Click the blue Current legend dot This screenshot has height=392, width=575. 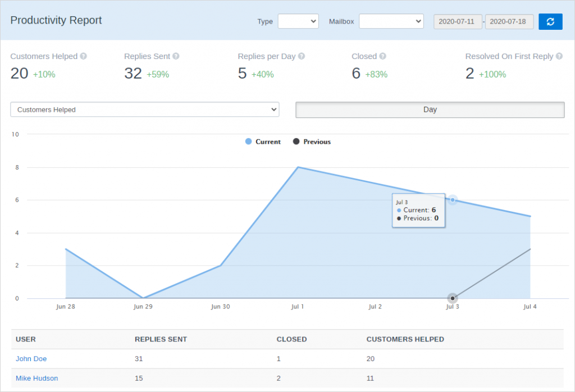tap(248, 142)
